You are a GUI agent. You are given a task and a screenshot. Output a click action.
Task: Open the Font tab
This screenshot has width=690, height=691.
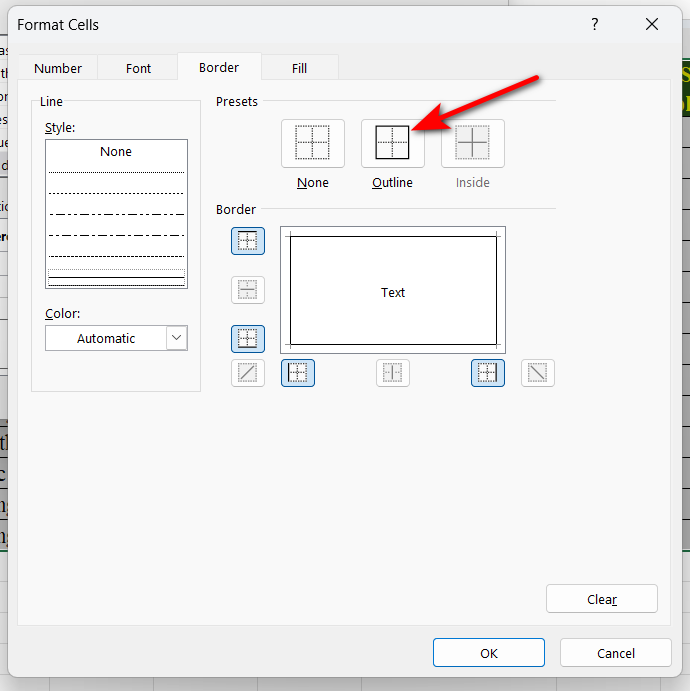[139, 68]
